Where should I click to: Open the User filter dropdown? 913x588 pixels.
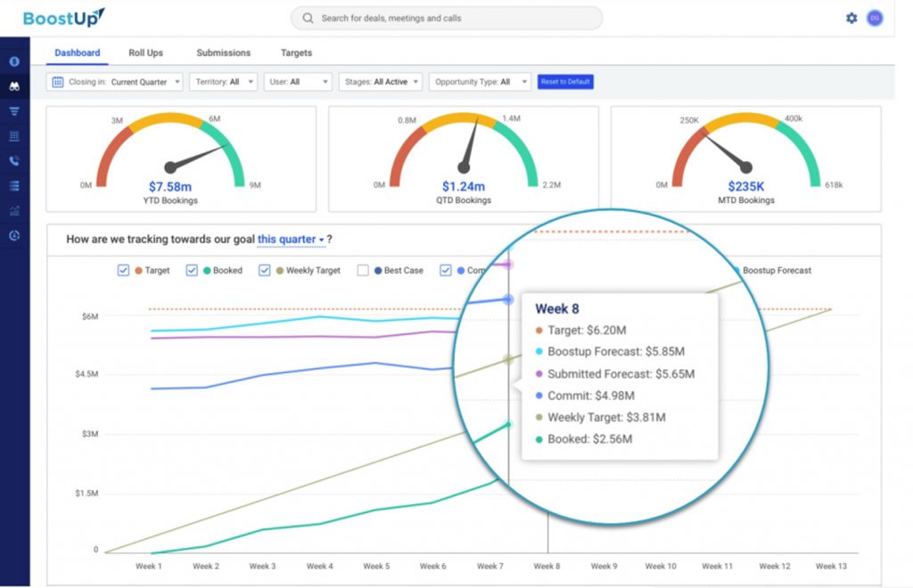pos(298,82)
